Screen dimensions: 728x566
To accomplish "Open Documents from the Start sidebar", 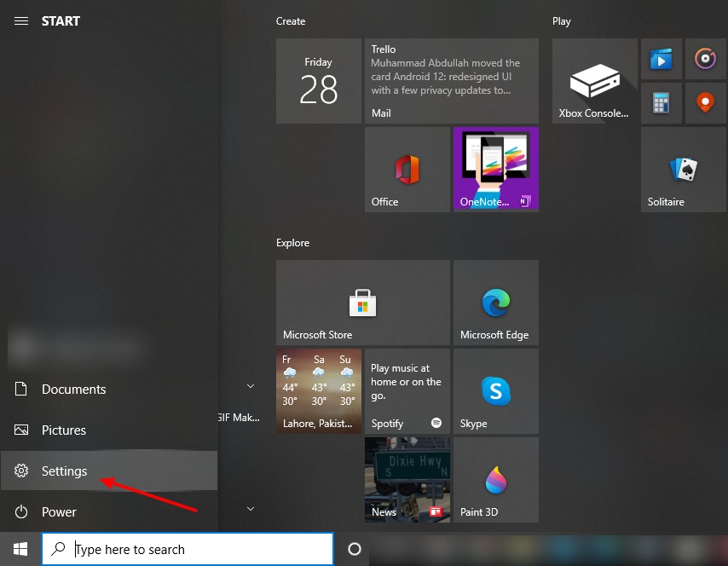I will pos(109,389).
